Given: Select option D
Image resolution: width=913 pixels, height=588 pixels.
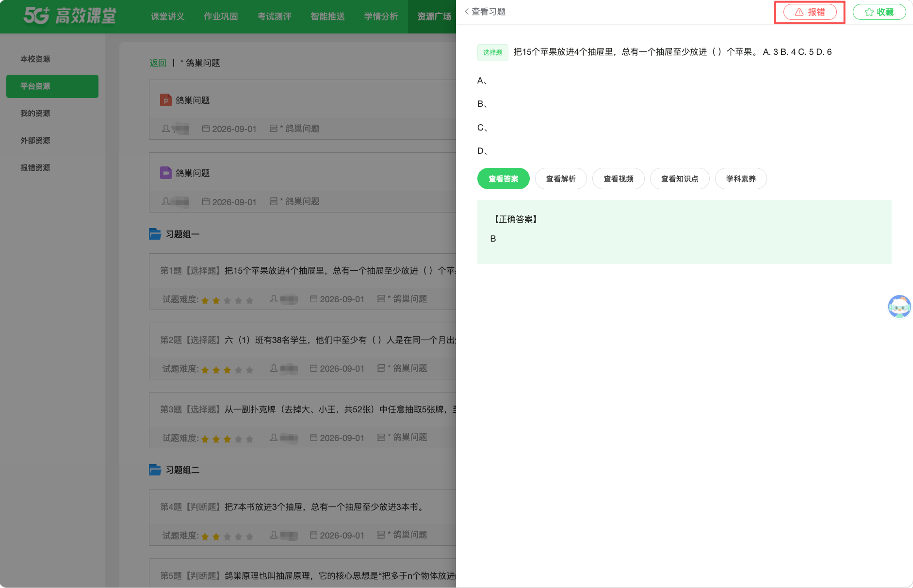Looking at the screenshot, I should (482, 151).
